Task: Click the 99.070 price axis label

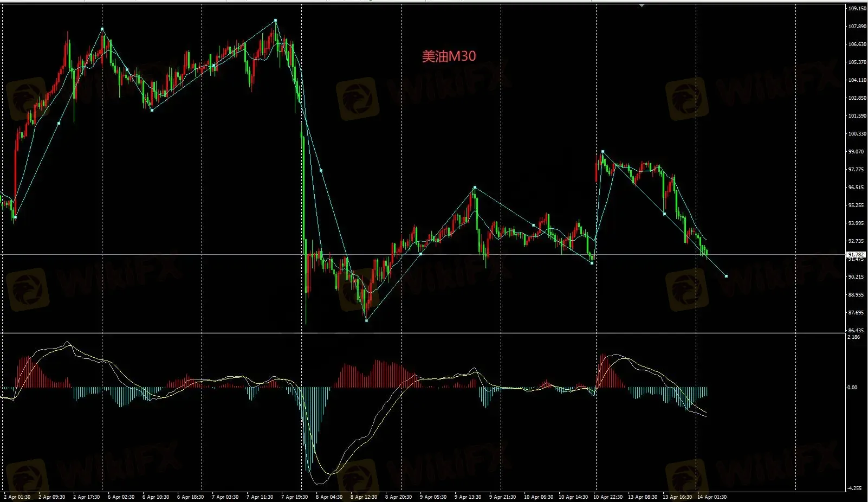Action: point(856,152)
